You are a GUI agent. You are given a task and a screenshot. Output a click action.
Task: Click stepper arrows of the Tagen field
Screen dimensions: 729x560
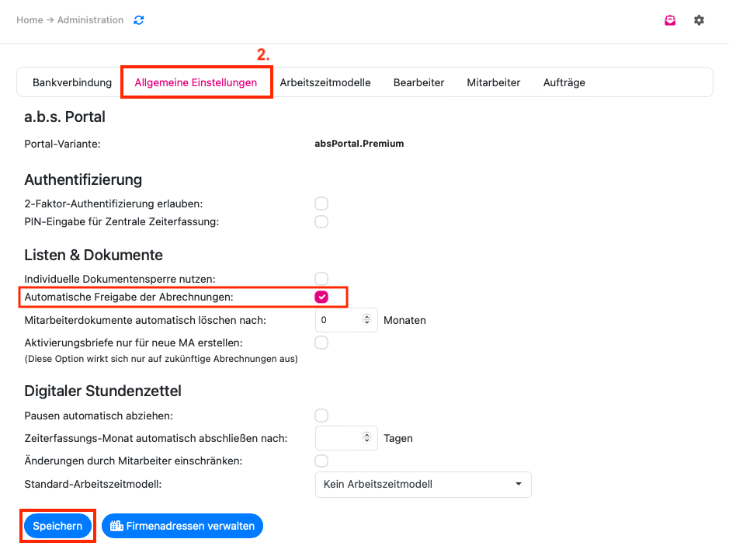click(366, 438)
